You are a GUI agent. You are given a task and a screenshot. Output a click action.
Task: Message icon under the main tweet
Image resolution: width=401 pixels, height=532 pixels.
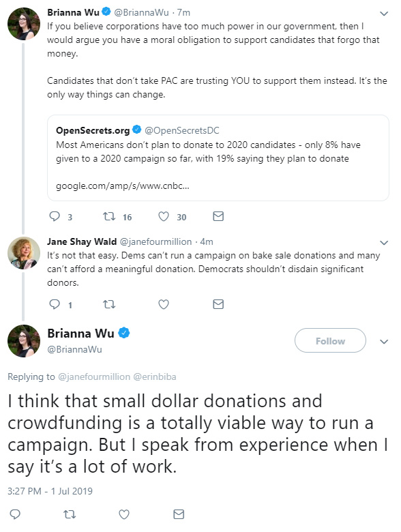click(x=179, y=514)
